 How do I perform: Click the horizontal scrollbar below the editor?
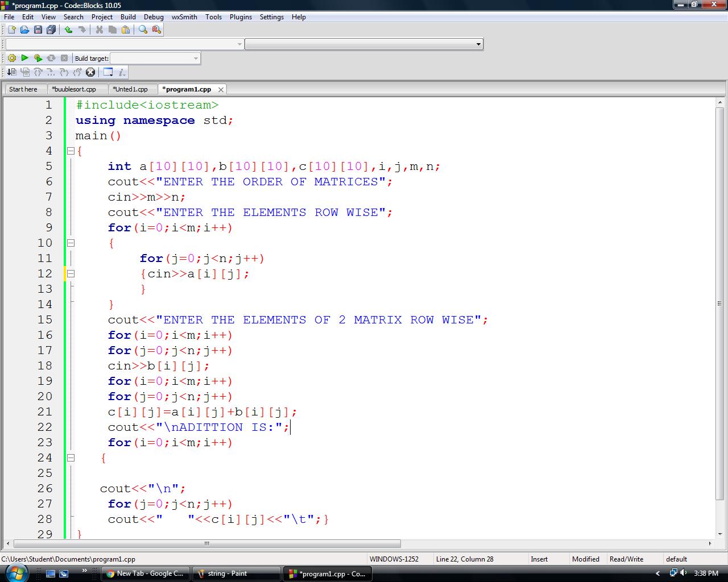pyautogui.click(x=206, y=544)
